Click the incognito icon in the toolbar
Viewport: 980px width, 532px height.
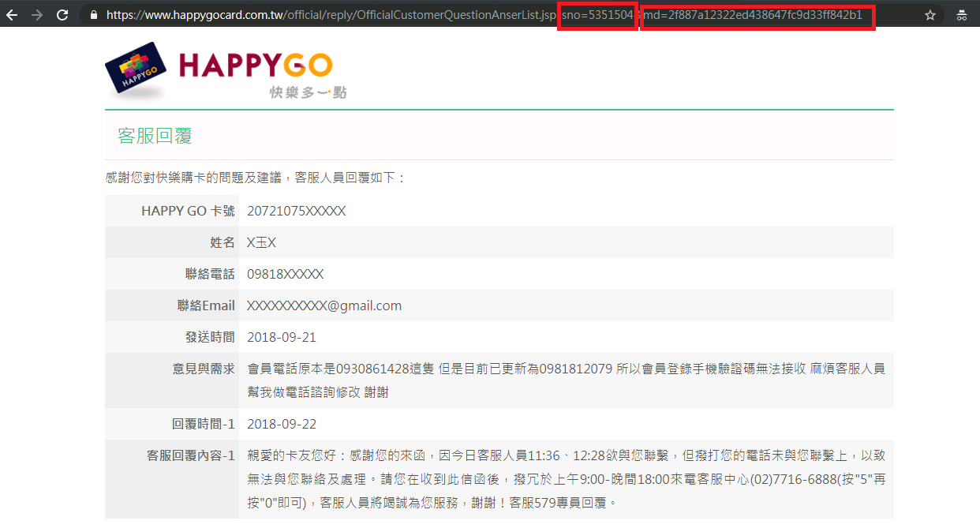tap(962, 15)
